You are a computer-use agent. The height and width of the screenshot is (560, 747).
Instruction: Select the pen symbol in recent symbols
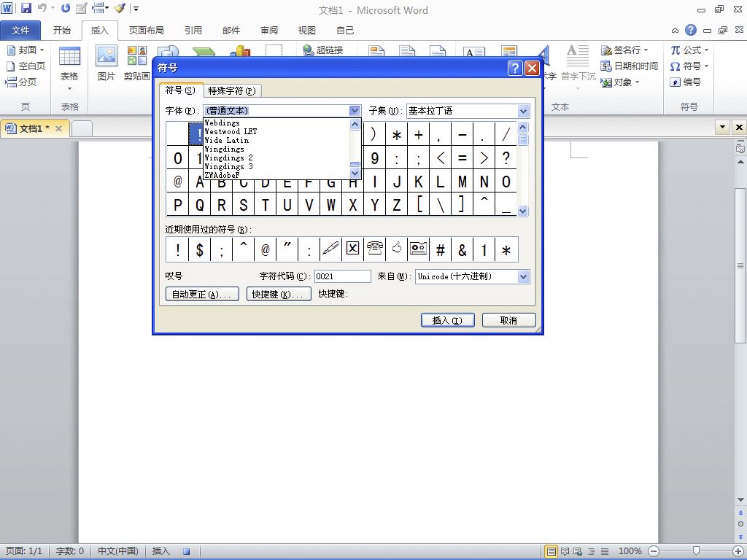pyautogui.click(x=330, y=249)
